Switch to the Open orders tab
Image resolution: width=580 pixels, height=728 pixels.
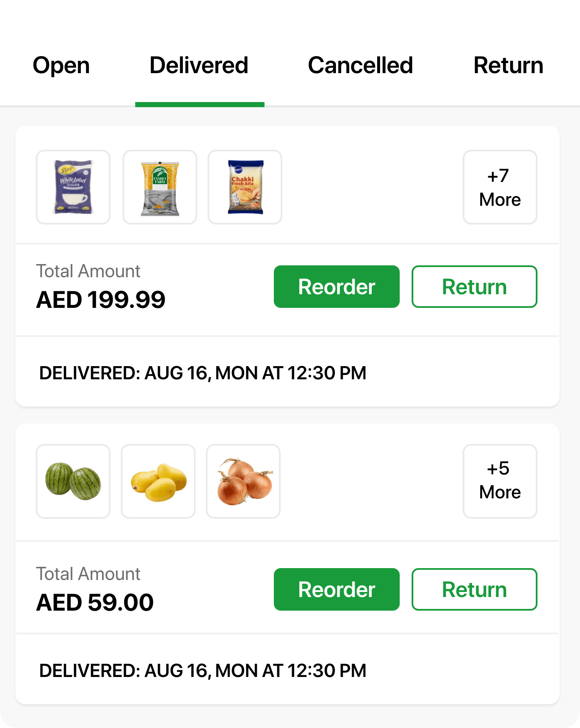pyautogui.click(x=61, y=65)
